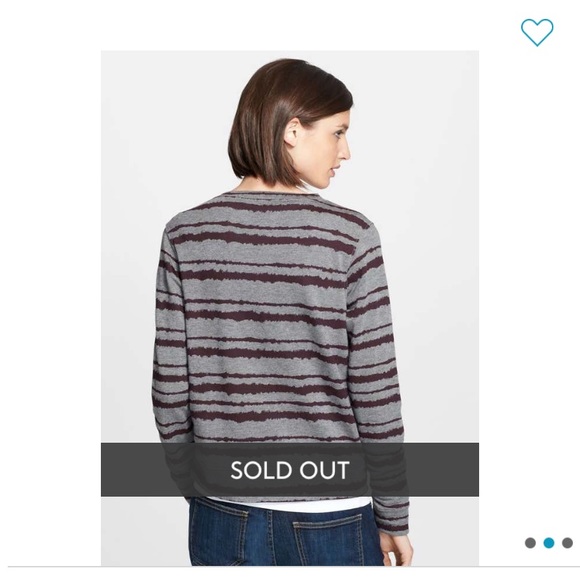Viewport: 580px width, 580px height.
Task: Select the active blue carousel dot
Action: coord(549,543)
